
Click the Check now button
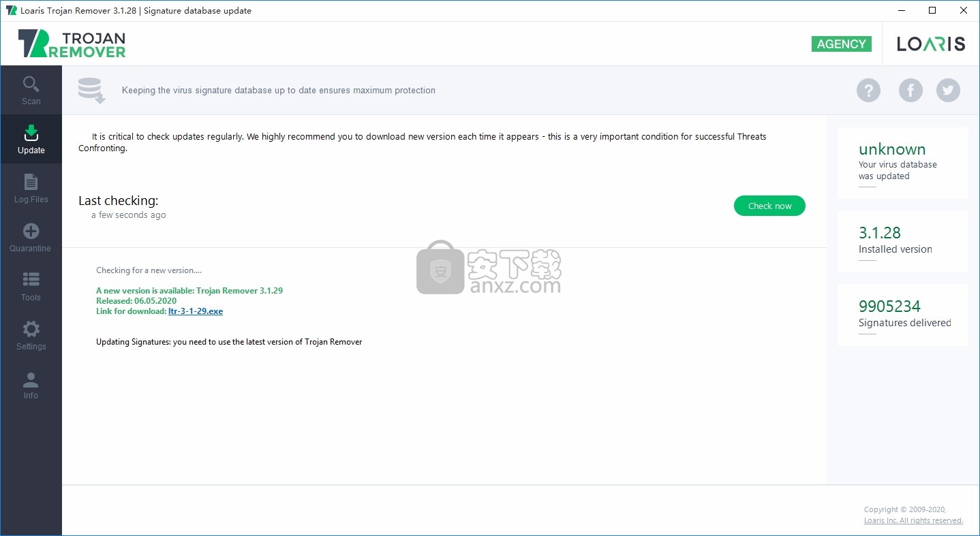(769, 206)
